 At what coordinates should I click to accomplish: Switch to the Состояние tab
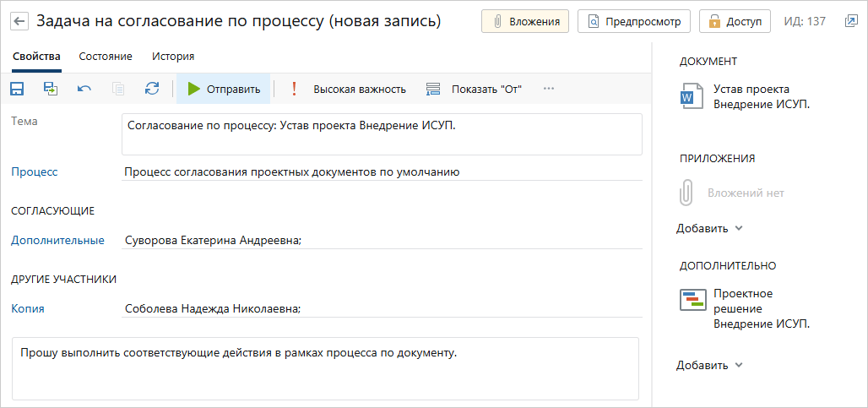106,57
